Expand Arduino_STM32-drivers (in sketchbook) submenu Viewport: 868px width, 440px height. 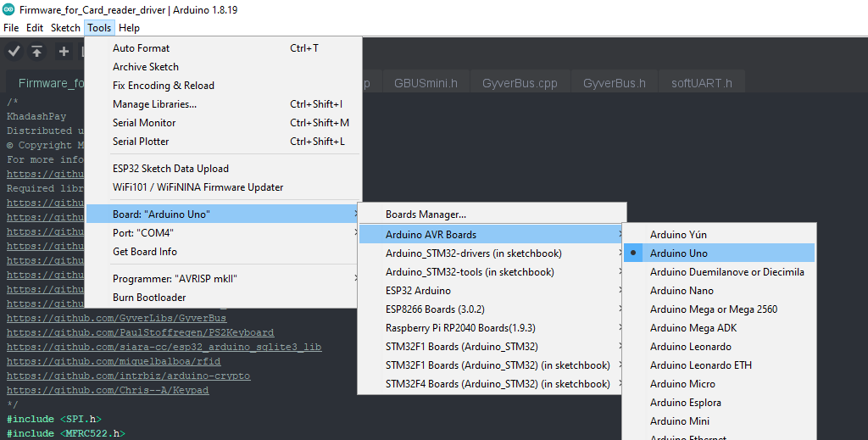pos(492,253)
